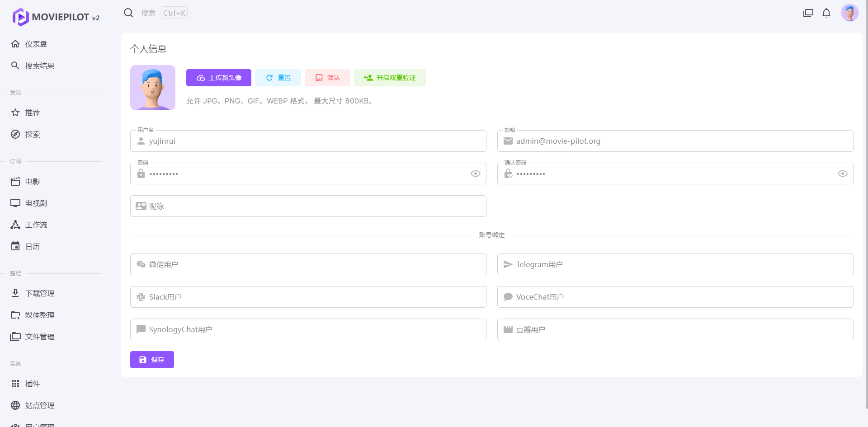The image size is (868, 427).
Task: Open 工作流 workflow page
Action: [x=36, y=225]
